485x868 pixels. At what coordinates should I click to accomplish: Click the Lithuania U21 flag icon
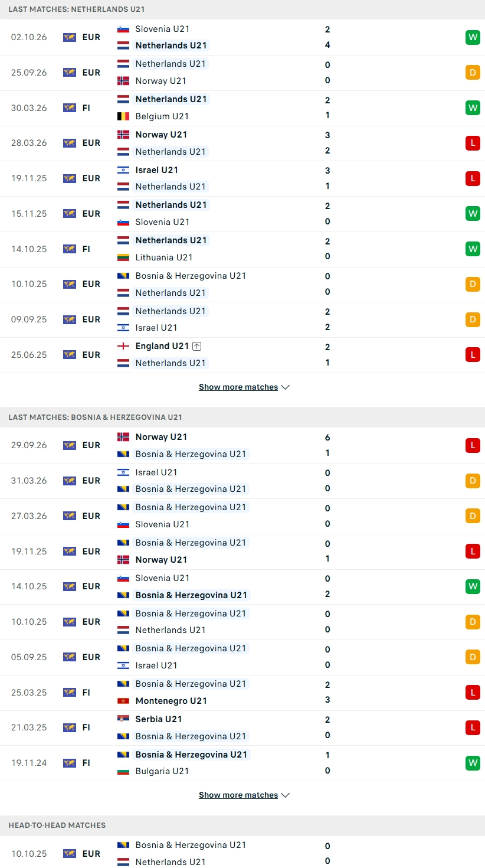123,257
